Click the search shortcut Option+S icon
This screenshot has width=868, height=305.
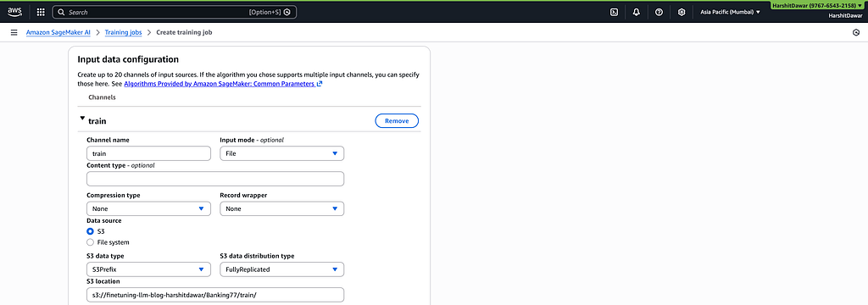pos(287,12)
